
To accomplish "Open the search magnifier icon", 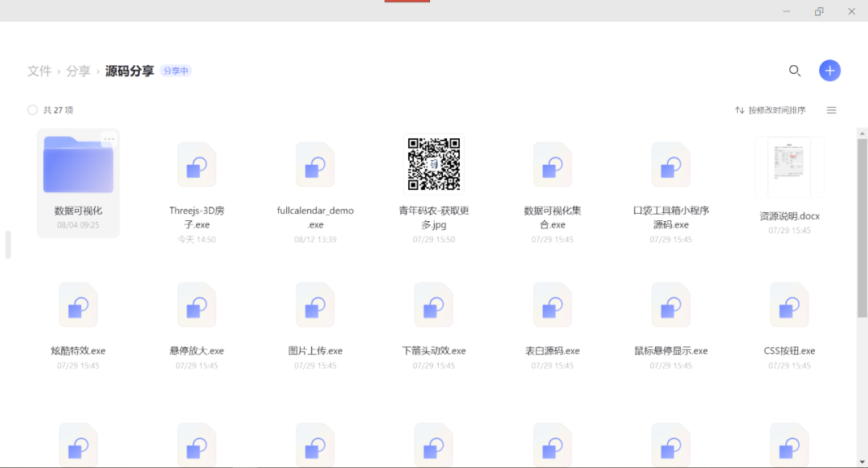I will 794,71.
